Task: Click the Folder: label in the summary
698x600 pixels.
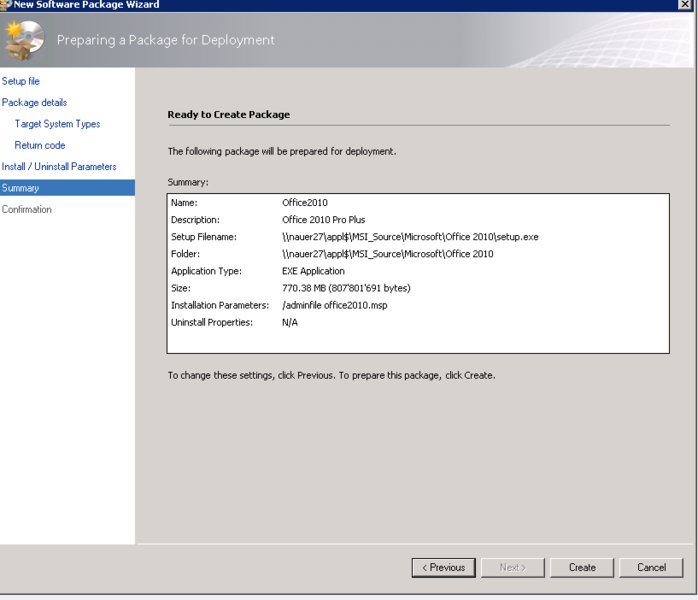Action: [185, 254]
